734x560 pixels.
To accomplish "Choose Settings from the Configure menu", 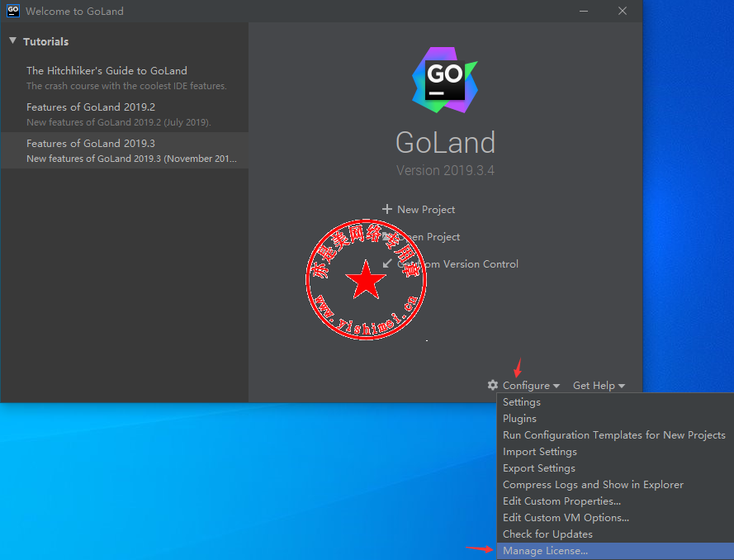I will [615, 401].
